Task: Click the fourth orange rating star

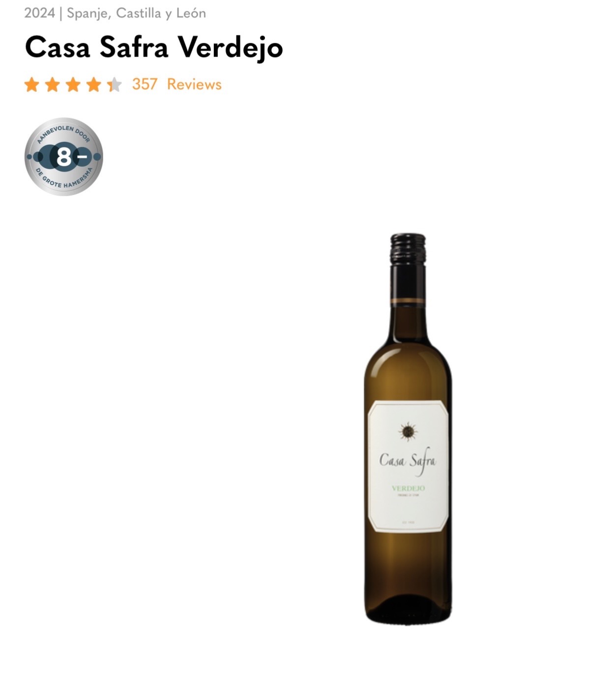Action: point(93,85)
